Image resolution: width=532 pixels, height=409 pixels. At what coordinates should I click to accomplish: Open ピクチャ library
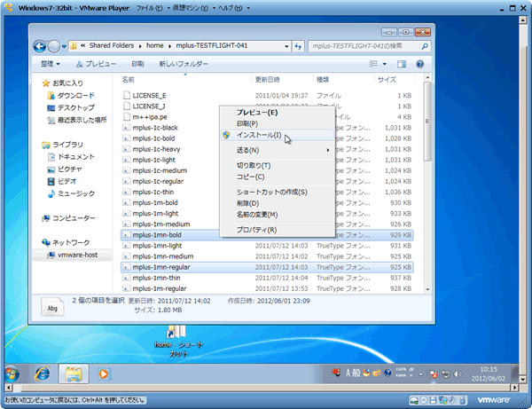pos(65,169)
